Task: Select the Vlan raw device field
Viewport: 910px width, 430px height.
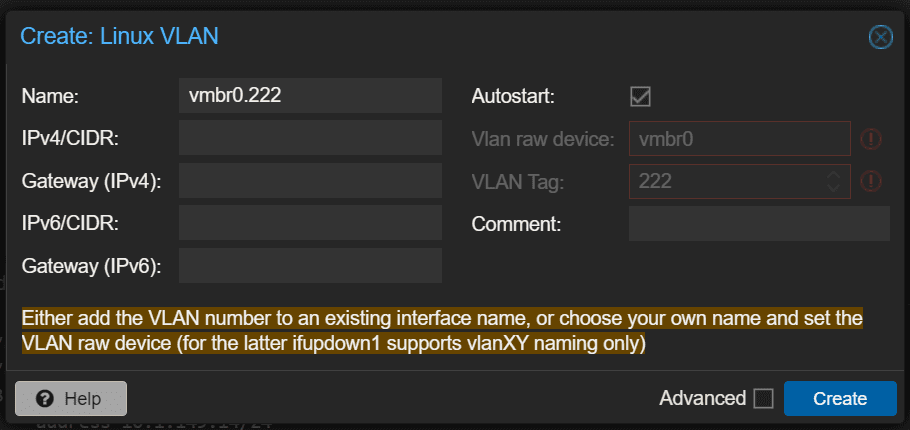Action: [x=738, y=139]
